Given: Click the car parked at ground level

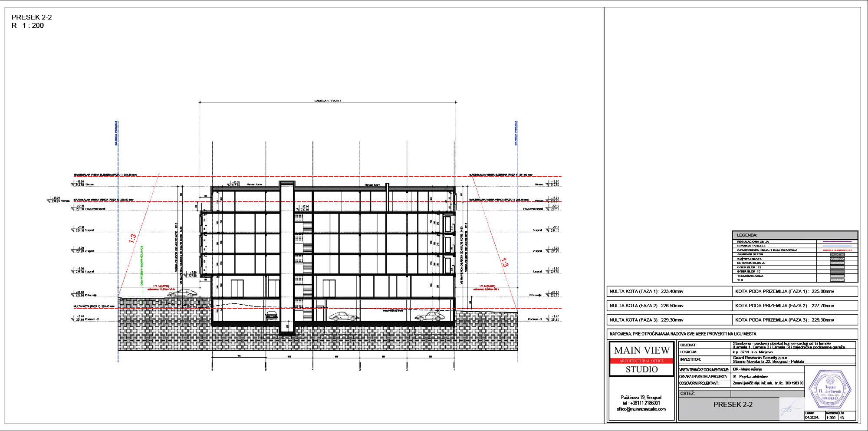Looking at the screenshot, I should (x=183, y=293).
